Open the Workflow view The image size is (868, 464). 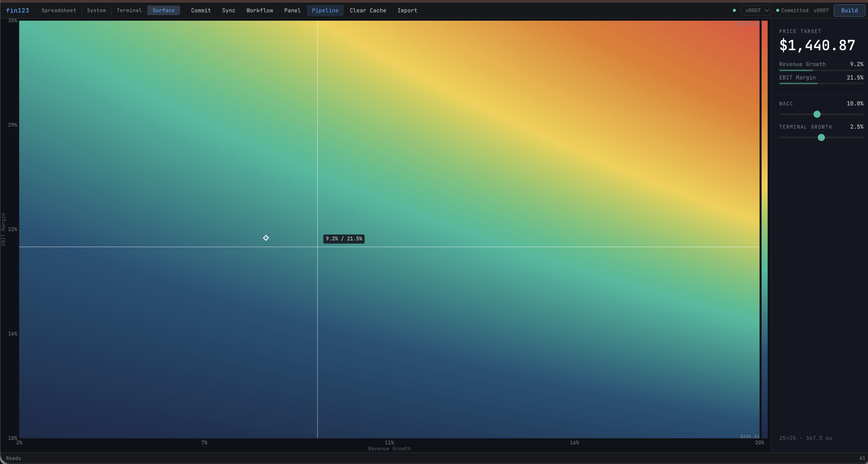click(x=259, y=10)
